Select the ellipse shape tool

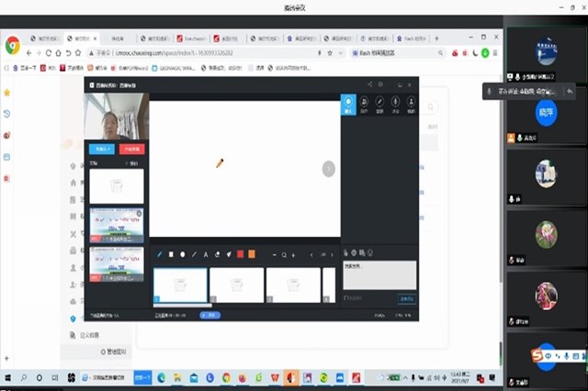click(x=182, y=254)
